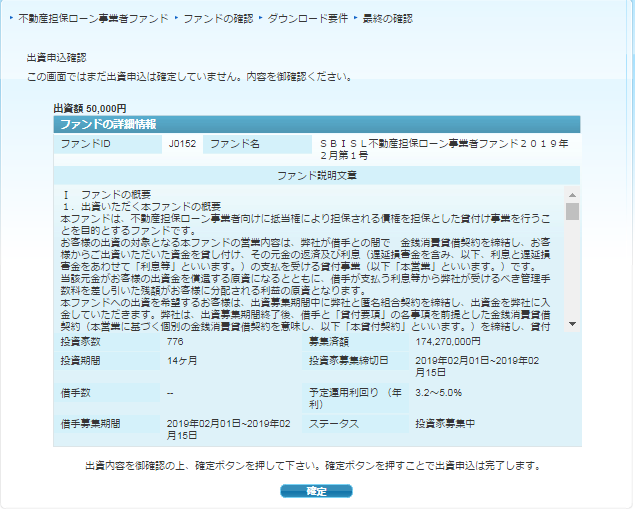
Task: Click the 投資期間 value 14ヶ月
Action: [182, 360]
